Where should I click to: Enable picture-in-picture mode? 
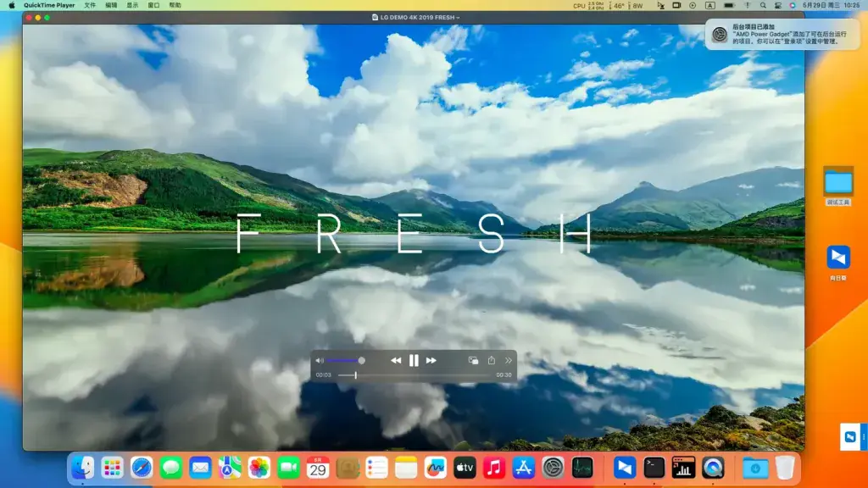point(473,361)
